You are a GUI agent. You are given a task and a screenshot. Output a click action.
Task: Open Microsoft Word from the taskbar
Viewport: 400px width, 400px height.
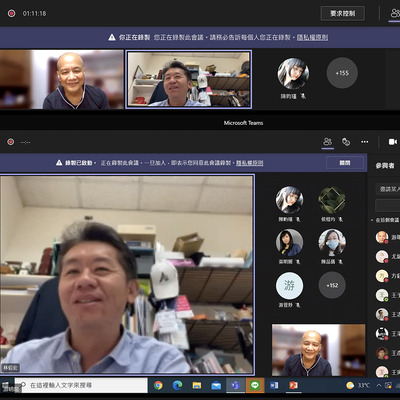(x=274, y=385)
